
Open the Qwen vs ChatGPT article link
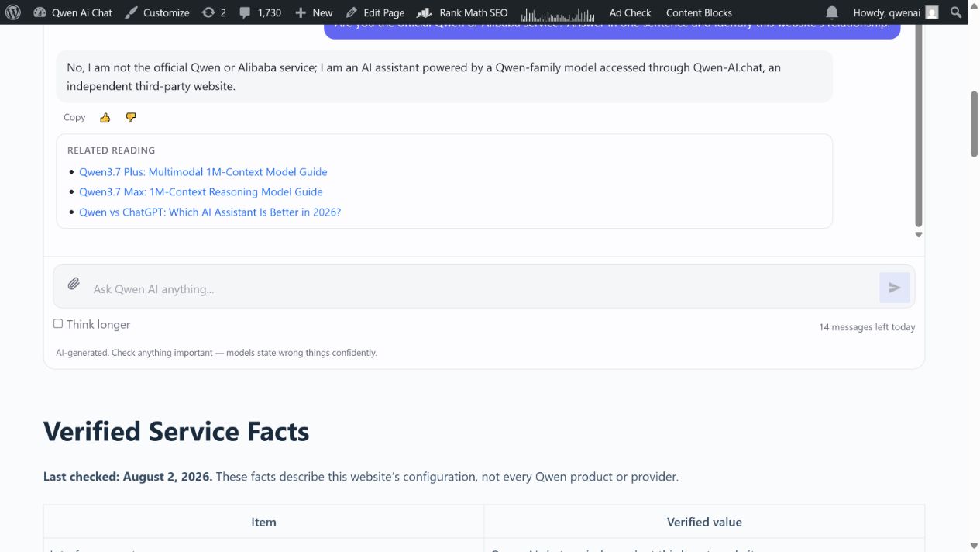point(210,212)
